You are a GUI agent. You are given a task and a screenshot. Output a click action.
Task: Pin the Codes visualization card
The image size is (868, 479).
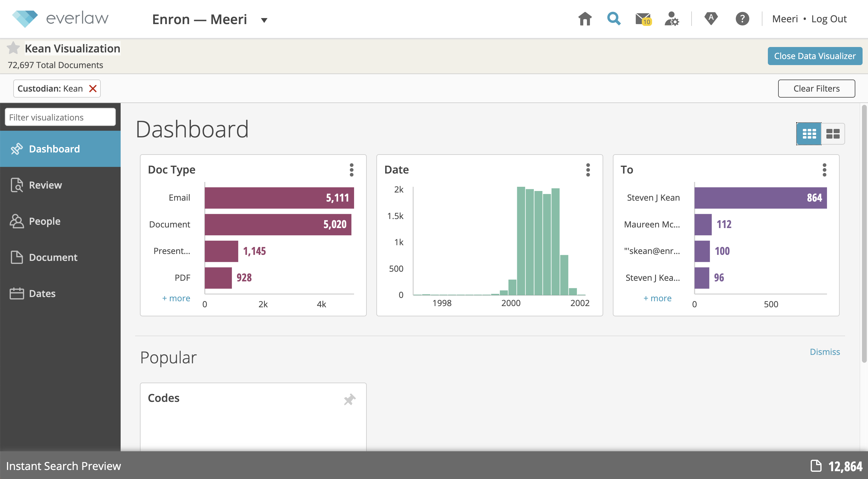point(350,399)
